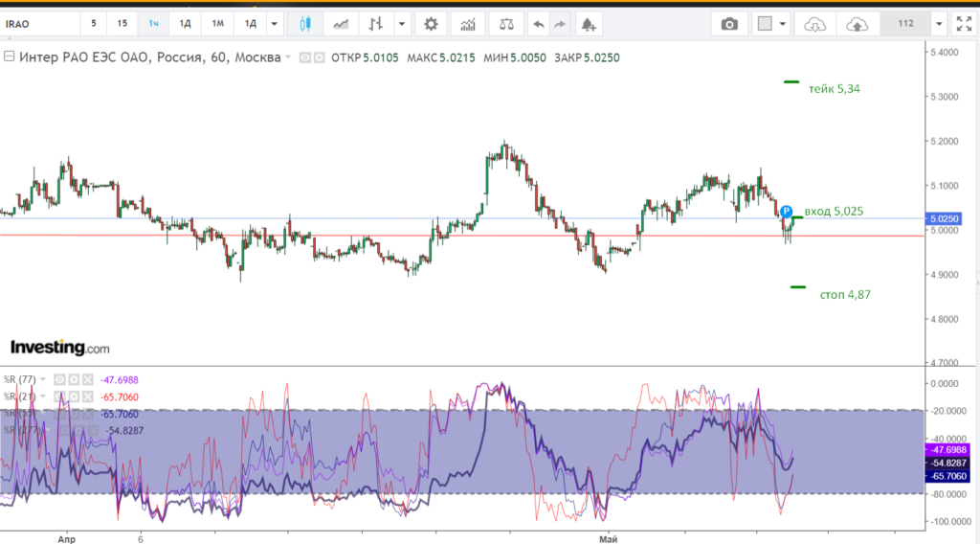Save chart layout to cloud
The image size is (980, 544).
tap(857, 24)
